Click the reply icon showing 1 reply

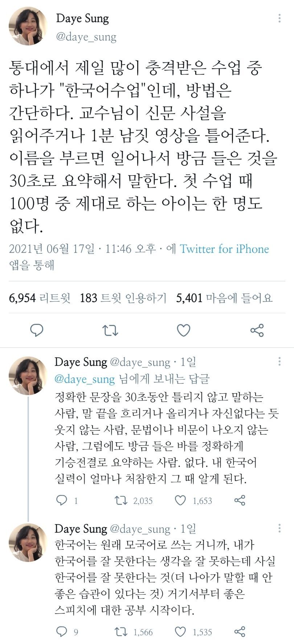[62, 500]
